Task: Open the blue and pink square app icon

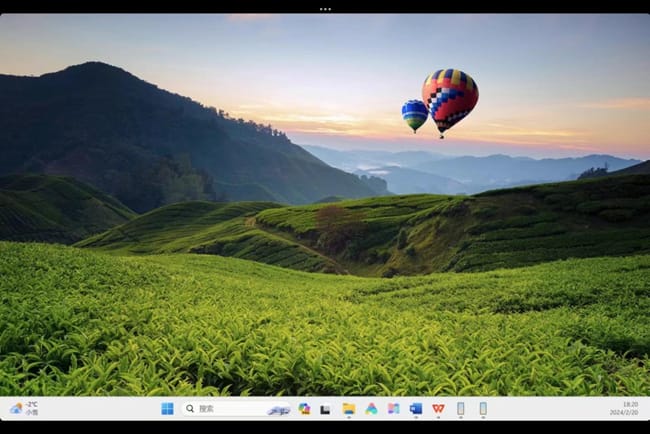Action: (393, 408)
